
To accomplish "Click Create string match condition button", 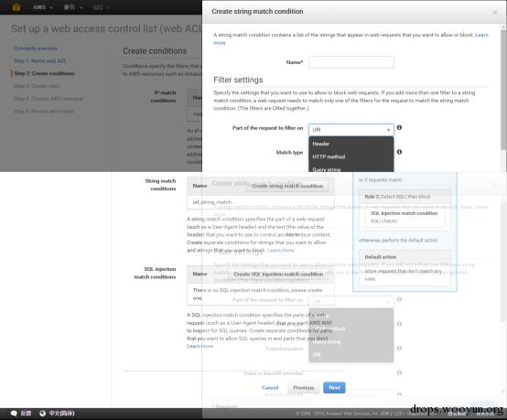I will [x=287, y=186].
